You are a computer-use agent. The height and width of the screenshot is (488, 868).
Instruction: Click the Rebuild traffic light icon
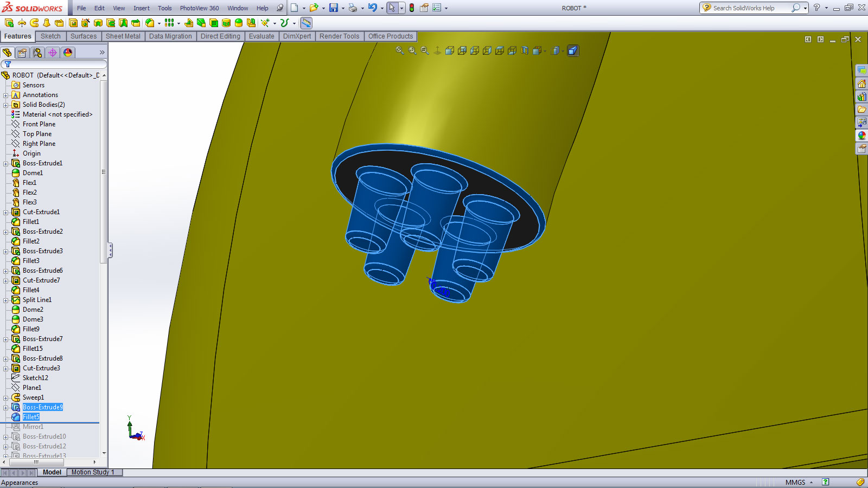pyautogui.click(x=412, y=8)
